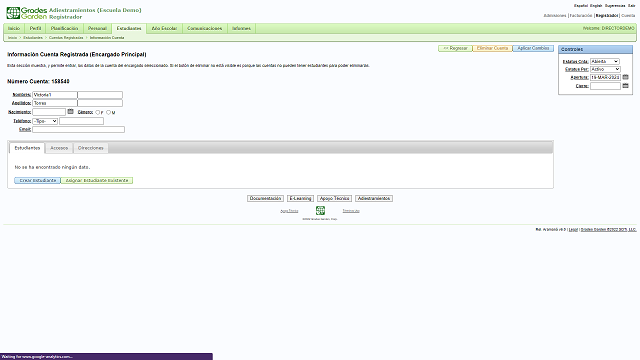This screenshot has height=360, width=640.
Task: Click the Salir link
Action: click(x=631, y=6)
